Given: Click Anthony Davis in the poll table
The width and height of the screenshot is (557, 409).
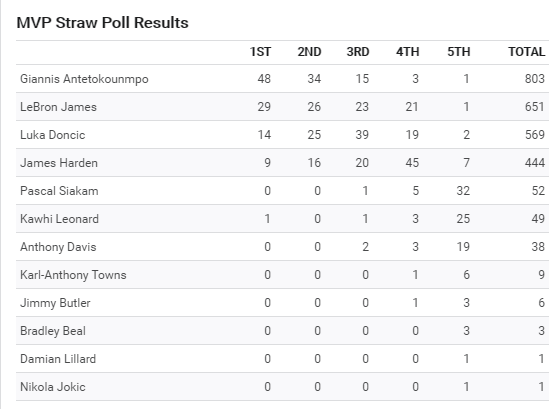Looking at the screenshot, I should click(x=58, y=247).
